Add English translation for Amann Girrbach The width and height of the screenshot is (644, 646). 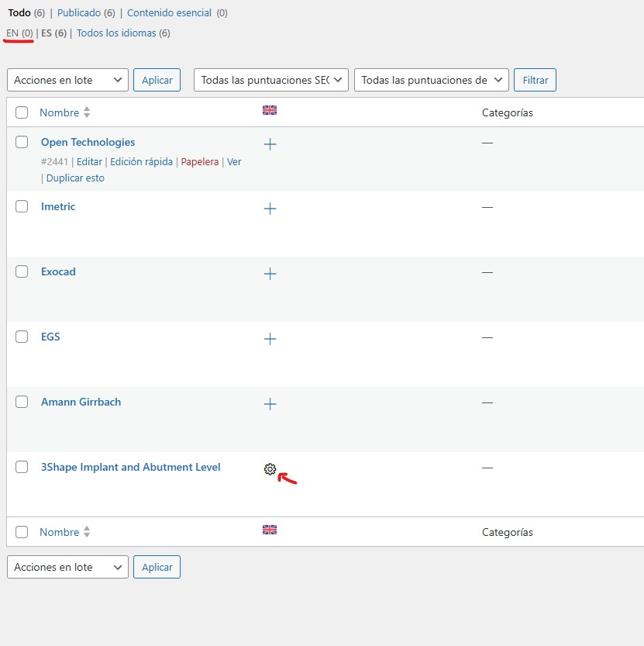point(270,404)
